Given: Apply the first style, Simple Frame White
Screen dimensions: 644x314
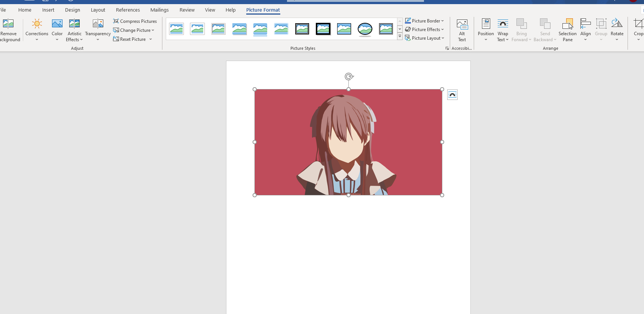Looking at the screenshot, I should pos(176,29).
